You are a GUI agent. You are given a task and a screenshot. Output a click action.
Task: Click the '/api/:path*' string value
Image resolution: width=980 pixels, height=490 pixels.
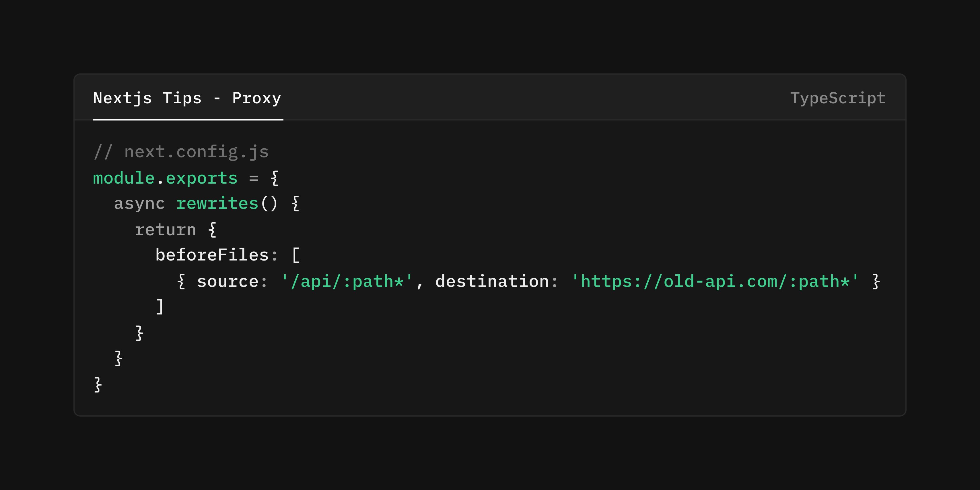click(347, 281)
